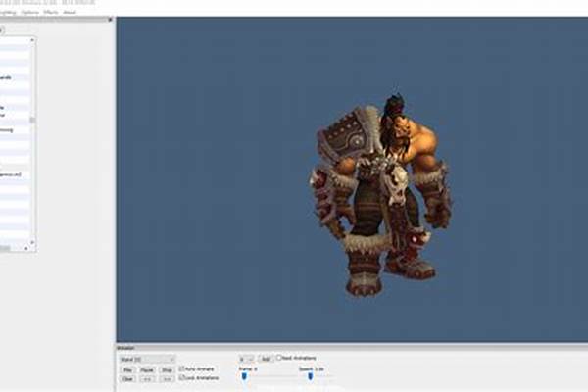Click the Pause animation button
Image resolution: width=588 pixels, height=392 pixels.
(x=147, y=369)
